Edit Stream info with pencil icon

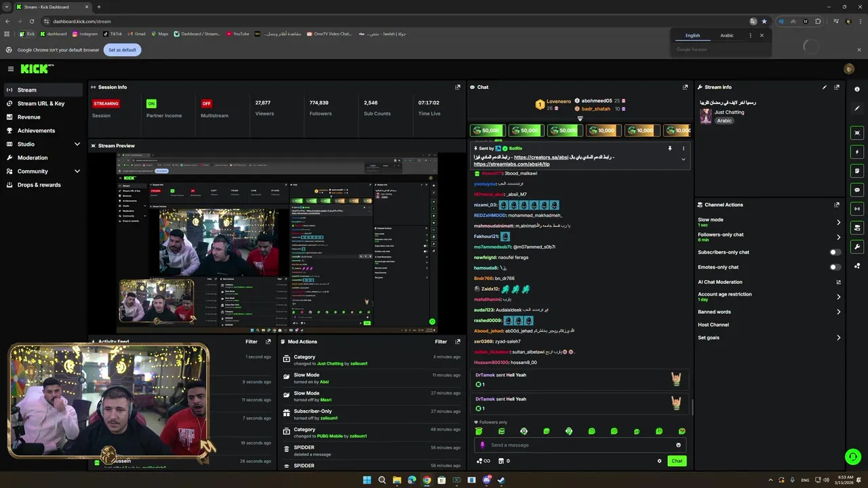(825, 87)
